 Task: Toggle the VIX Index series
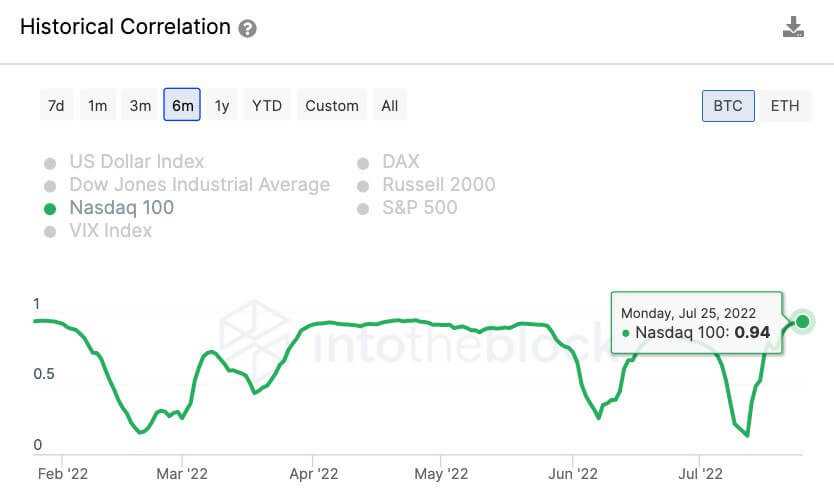(x=110, y=230)
